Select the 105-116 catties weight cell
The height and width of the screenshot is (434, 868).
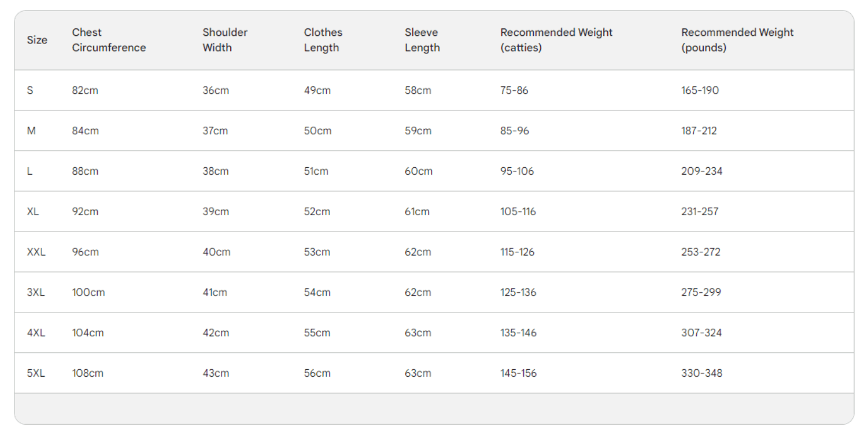coord(518,212)
